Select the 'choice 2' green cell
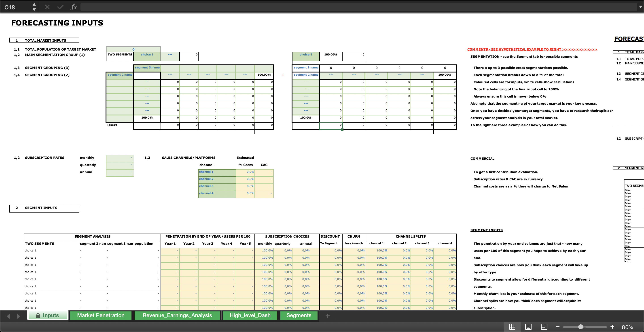This screenshot has width=644, height=332. point(306,56)
